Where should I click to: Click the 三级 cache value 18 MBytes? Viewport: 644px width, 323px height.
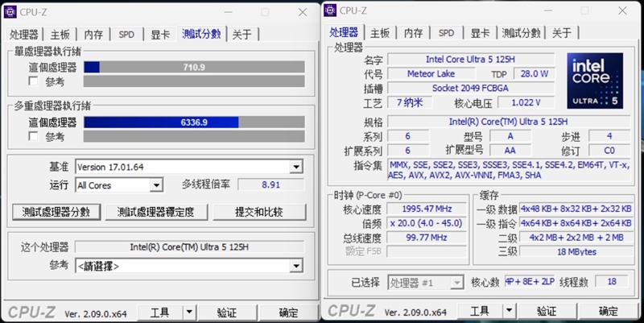(x=576, y=251)
